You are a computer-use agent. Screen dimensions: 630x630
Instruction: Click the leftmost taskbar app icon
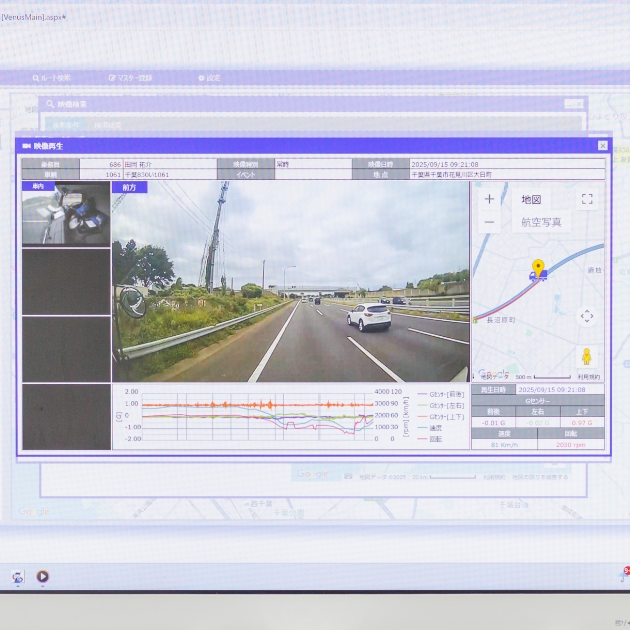coord(18,576)
